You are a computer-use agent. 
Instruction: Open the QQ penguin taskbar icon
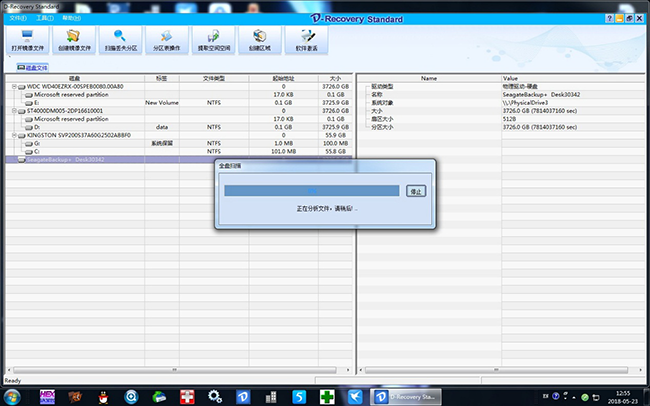click(103, 397)
